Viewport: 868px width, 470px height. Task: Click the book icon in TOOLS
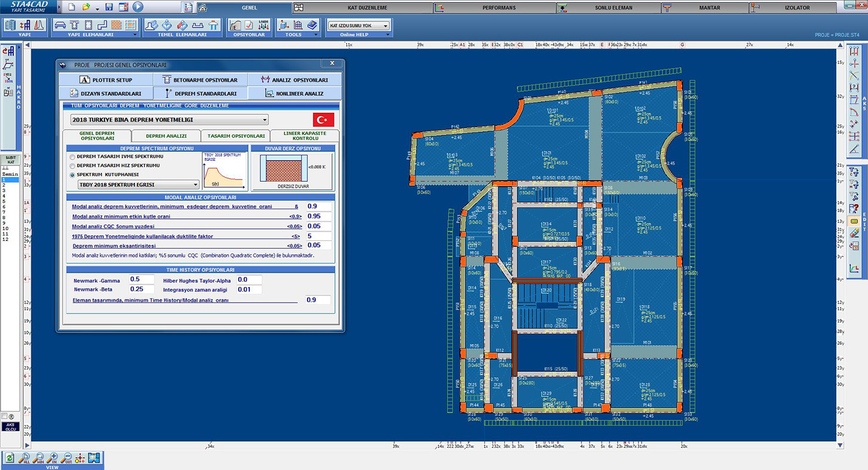coord(312,25)
